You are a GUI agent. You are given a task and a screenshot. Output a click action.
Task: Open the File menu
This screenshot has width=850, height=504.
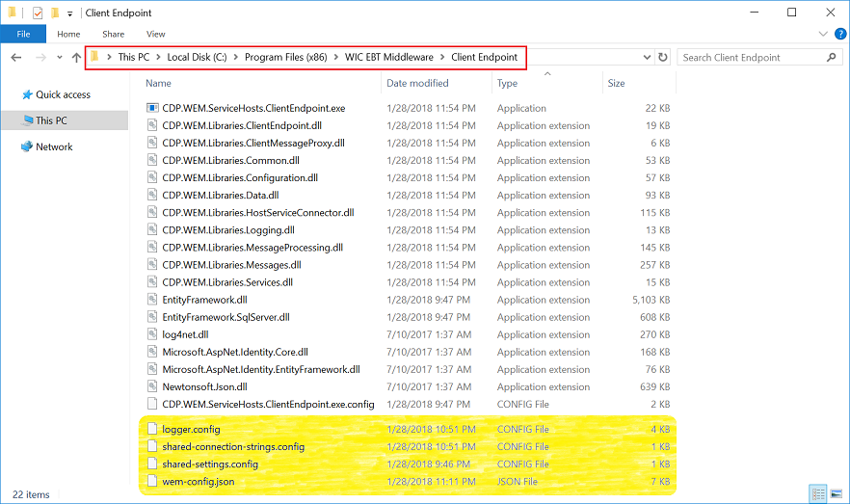(x=23, y=34)
